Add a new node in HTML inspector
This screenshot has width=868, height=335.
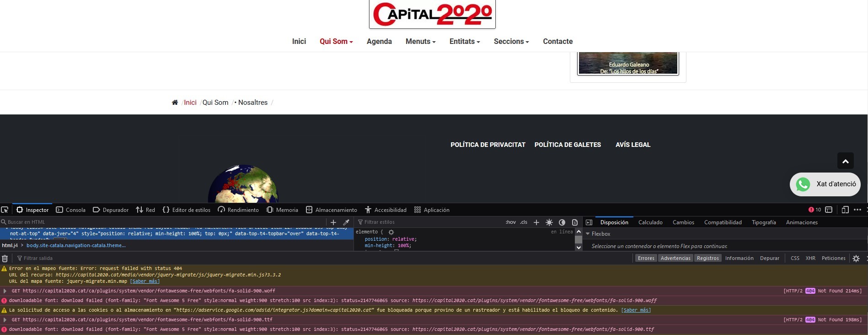(x=333, y=222)
